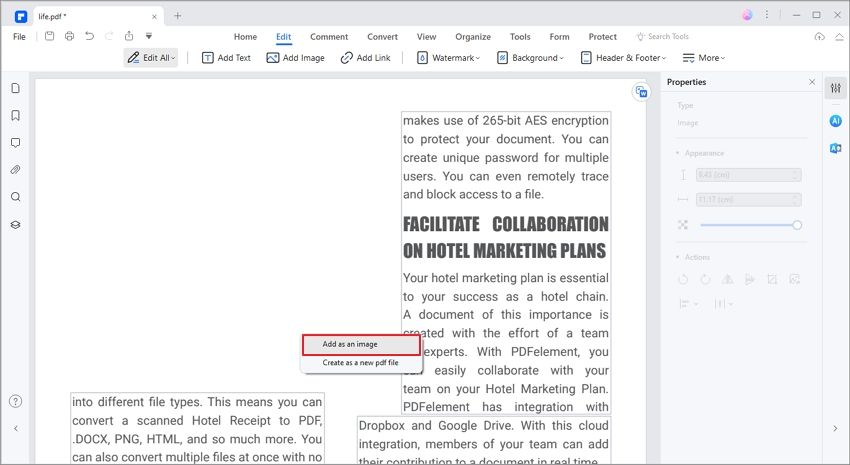The width and height of the screenshot is (850, 465).
Task: Open the distribute objects dropdown
Action: [x=723, y=304]
